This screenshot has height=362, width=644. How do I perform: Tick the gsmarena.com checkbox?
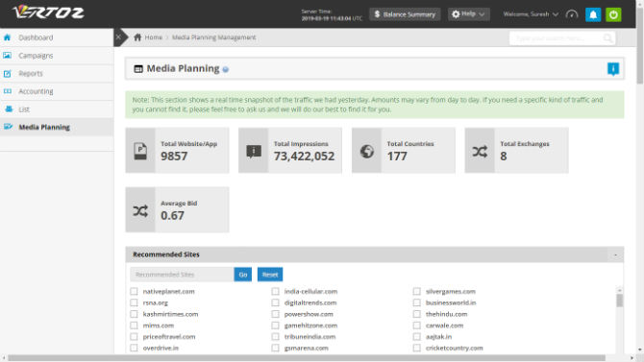(275, 348)
